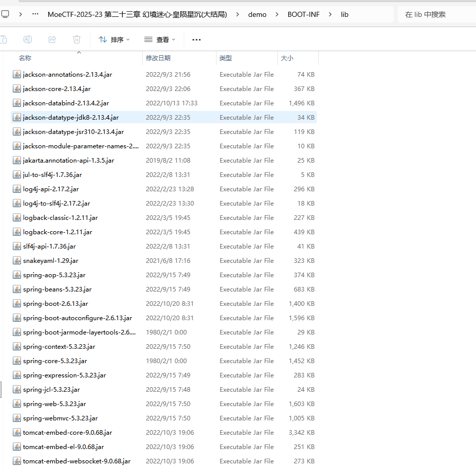Click the share icon in the toolbar
Screen dimensions: 476x469
pyautogui.click(x=52, y=39)
